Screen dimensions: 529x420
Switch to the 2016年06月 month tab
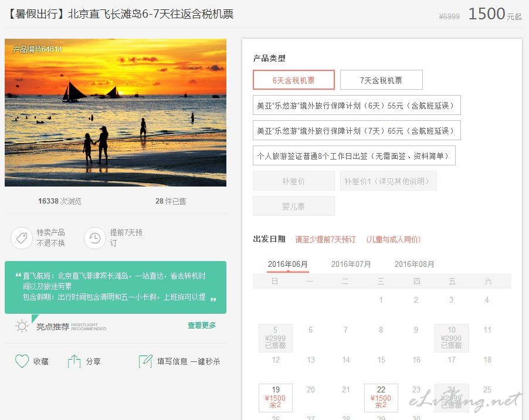point(288,264)
